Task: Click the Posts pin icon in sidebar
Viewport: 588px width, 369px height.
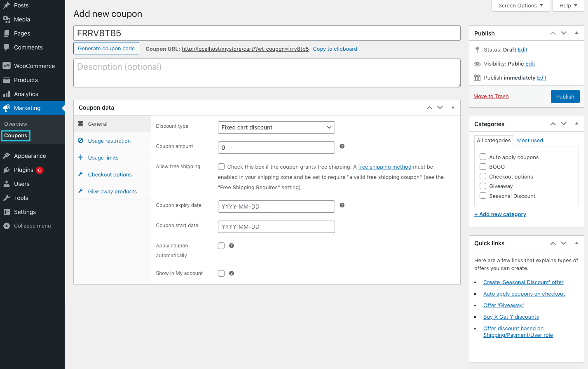Action: coord(7,5)
